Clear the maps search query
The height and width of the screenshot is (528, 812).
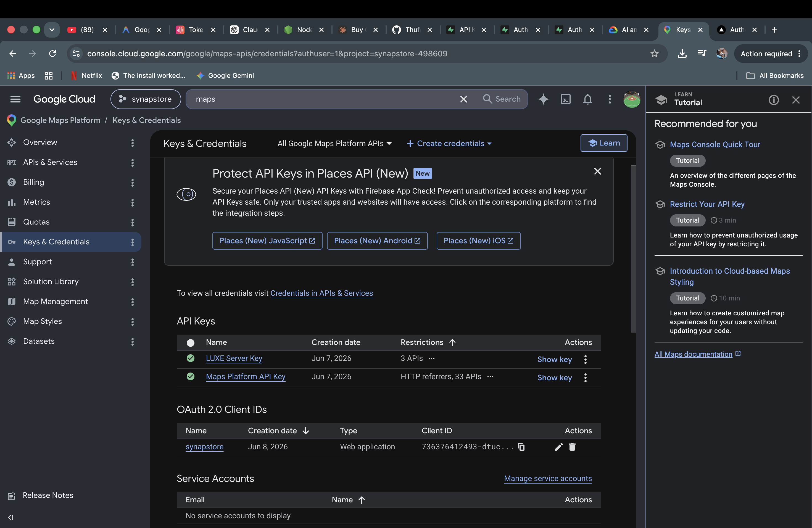[464, 99]
